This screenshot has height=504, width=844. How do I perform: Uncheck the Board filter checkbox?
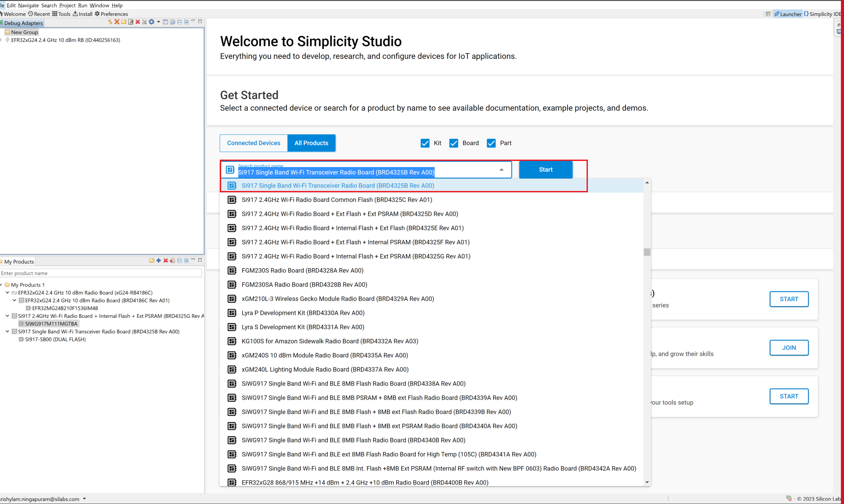click(x=453, y=143)
